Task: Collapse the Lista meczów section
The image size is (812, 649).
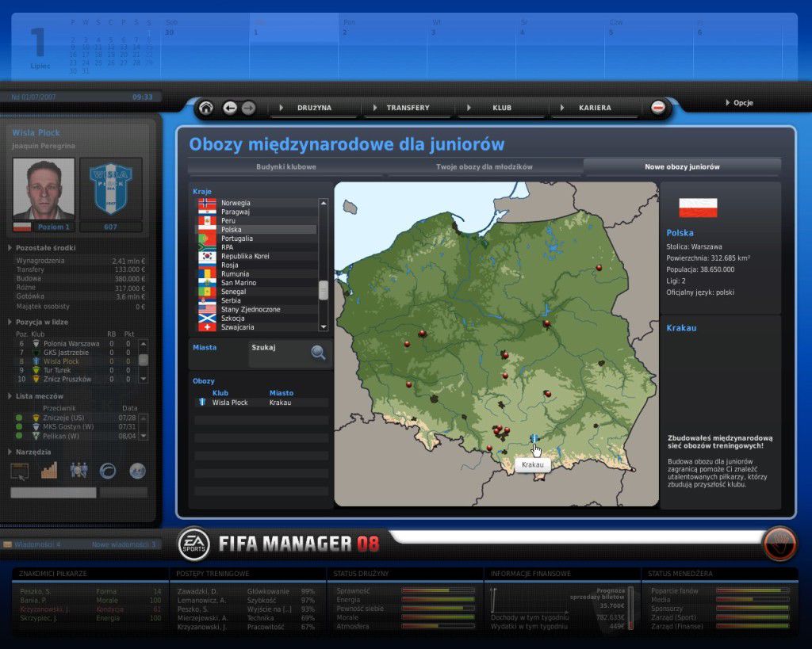Action: (x=10, y=396)
